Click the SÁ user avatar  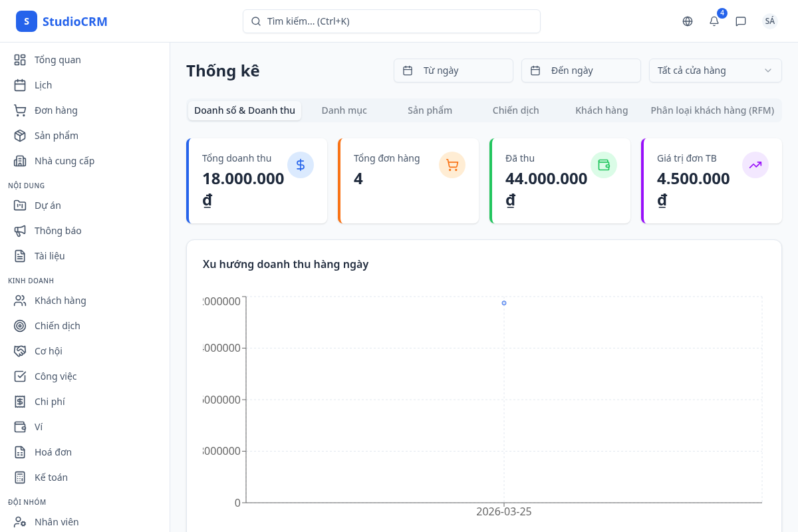click(769, 21)
